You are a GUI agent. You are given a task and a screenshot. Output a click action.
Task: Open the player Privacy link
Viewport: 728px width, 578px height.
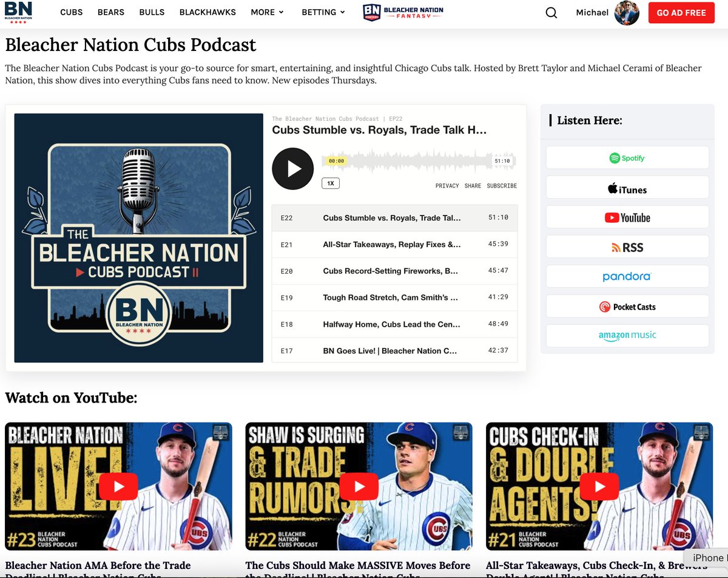pos(447,186)
